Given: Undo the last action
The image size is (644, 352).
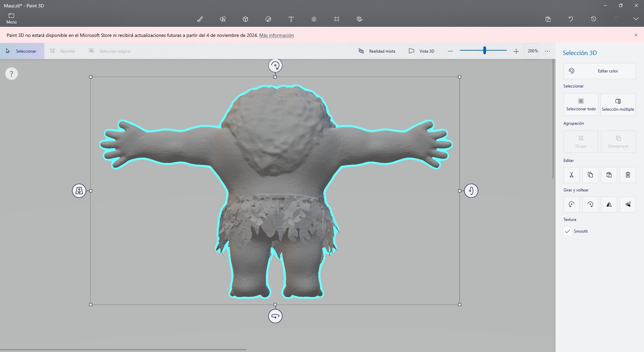Looking at the screenshot, I should 571,19.
